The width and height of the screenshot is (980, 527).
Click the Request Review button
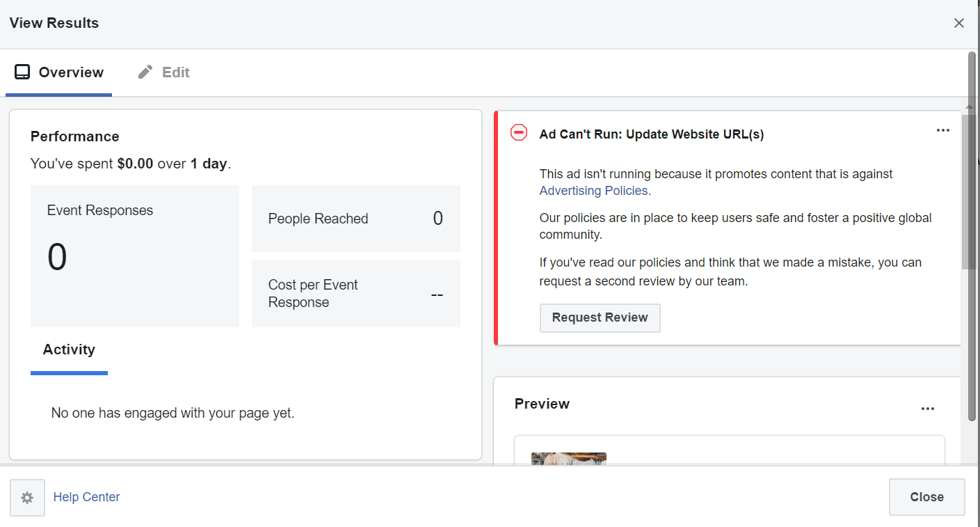[600, 317]
